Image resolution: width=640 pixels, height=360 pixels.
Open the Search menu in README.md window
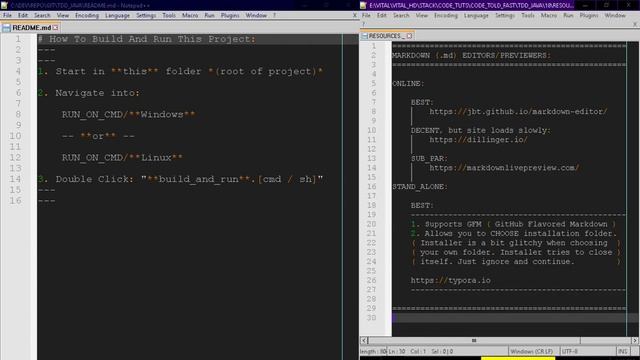coord(42,15)
